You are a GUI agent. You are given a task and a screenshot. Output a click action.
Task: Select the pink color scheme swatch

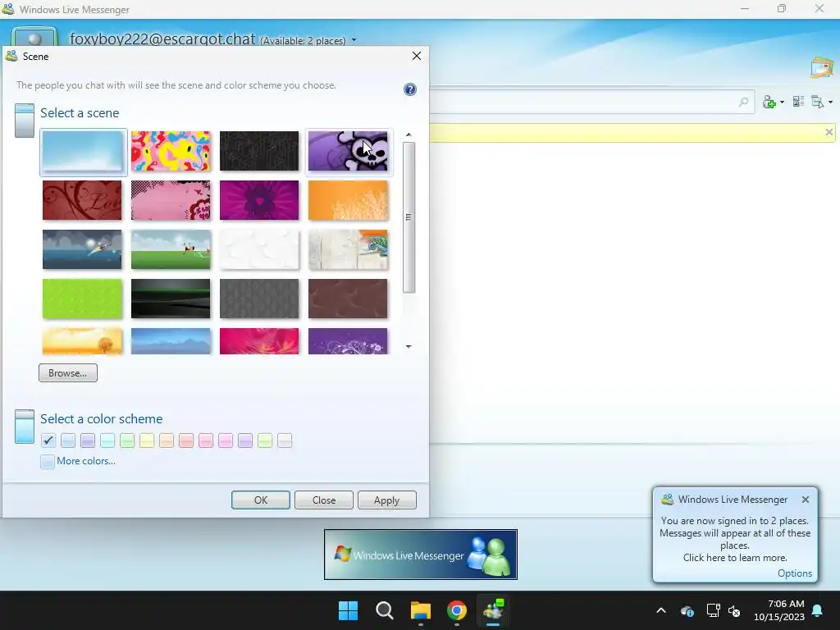[x=206, y=441]
